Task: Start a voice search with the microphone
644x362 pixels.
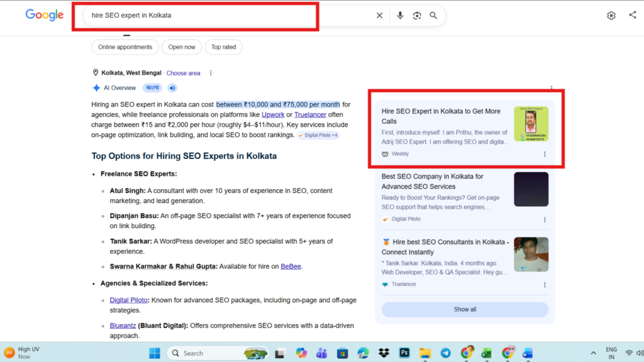Action: click(x=400, y=16)
